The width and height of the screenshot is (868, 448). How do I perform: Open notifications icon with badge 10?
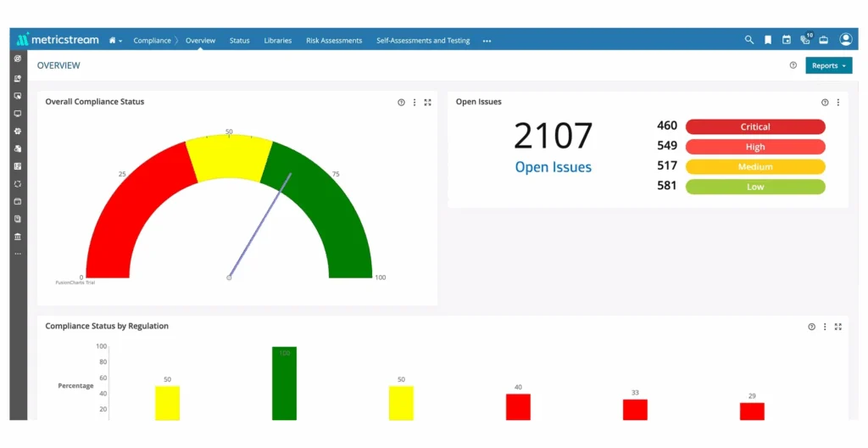click(x=806, y=39)
